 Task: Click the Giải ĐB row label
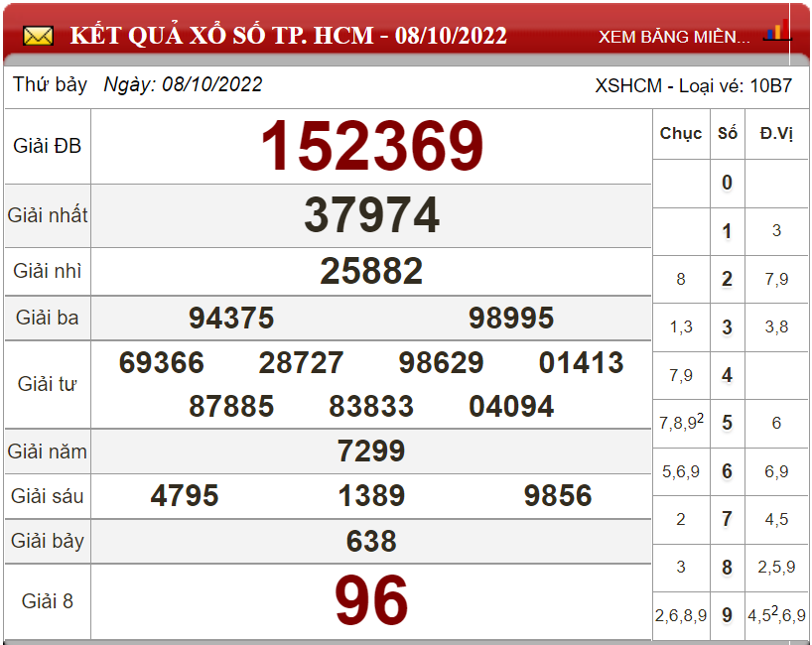pyautogui.click(x=47, y=146)
